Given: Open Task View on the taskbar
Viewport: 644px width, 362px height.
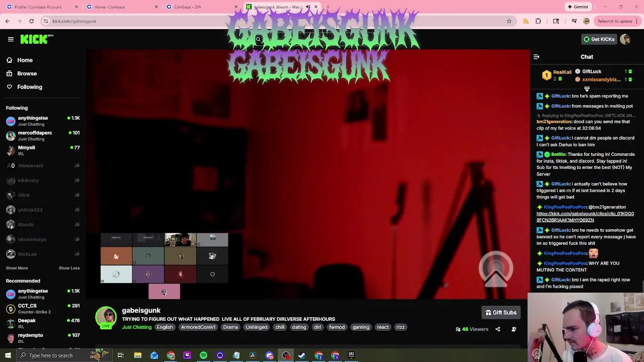Looking at the screenshot, I should click(121, 355).
